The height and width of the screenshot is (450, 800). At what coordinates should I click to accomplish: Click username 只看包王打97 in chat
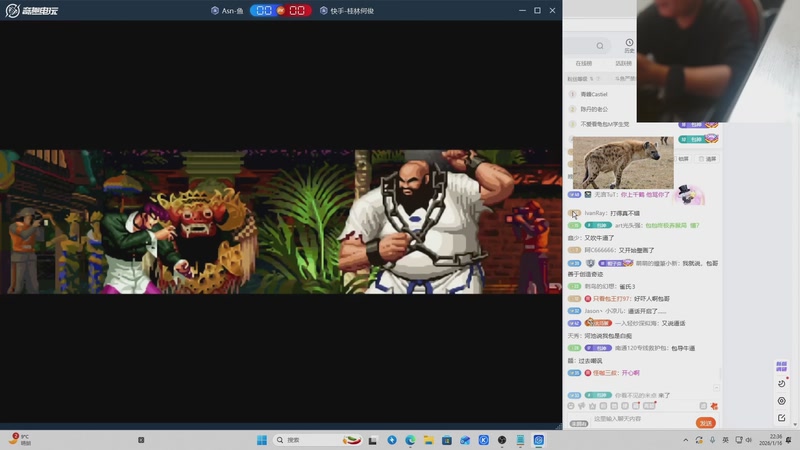pyautogui.click(x=612, y=299)
